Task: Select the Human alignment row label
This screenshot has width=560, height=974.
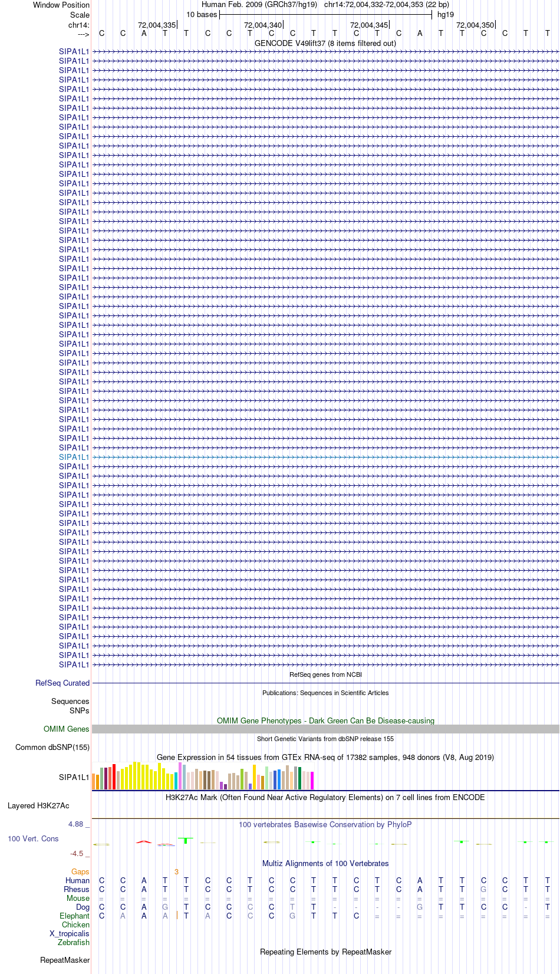Action: click(77, 881)
